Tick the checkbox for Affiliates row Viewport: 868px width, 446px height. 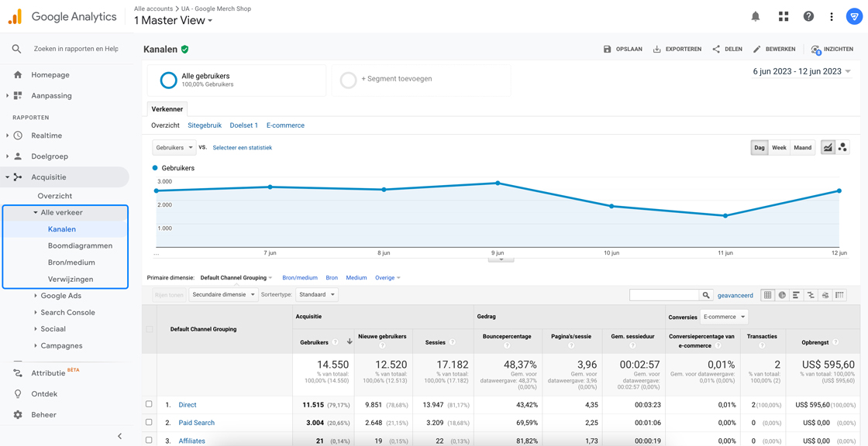[x=149, y=441]
